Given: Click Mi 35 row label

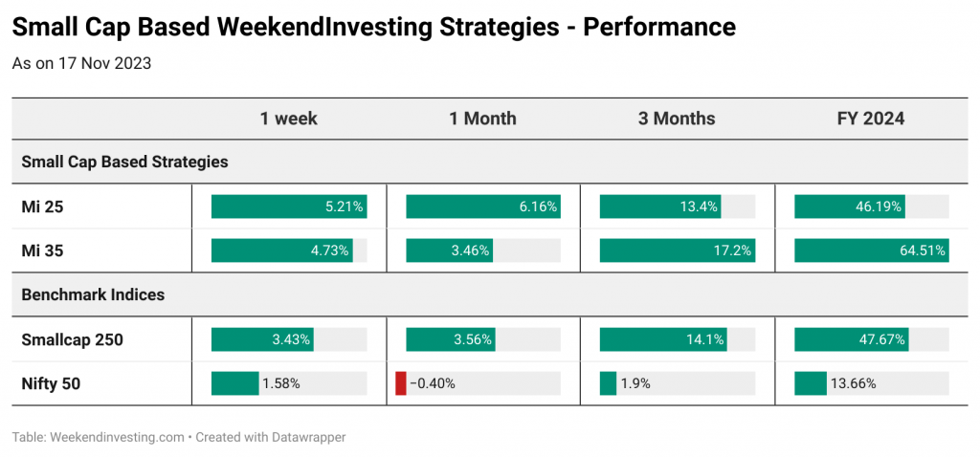Looking at the screenshot, I should [x=42, y=251].
